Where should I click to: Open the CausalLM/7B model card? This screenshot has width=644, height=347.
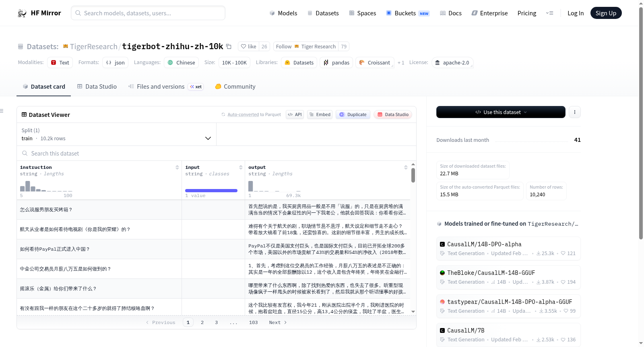click(x=508, y=335)
